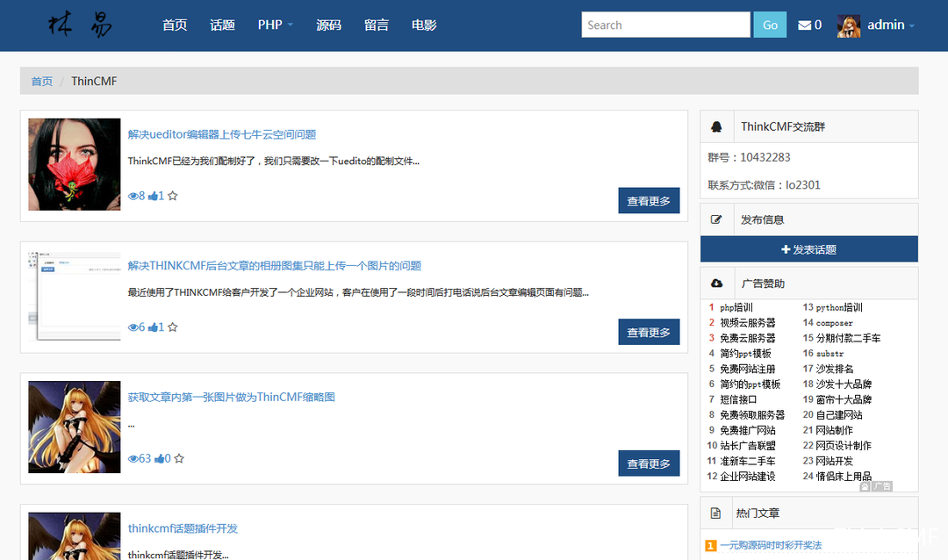Like the ueditor article with thumbs-up

coord(153,196)
